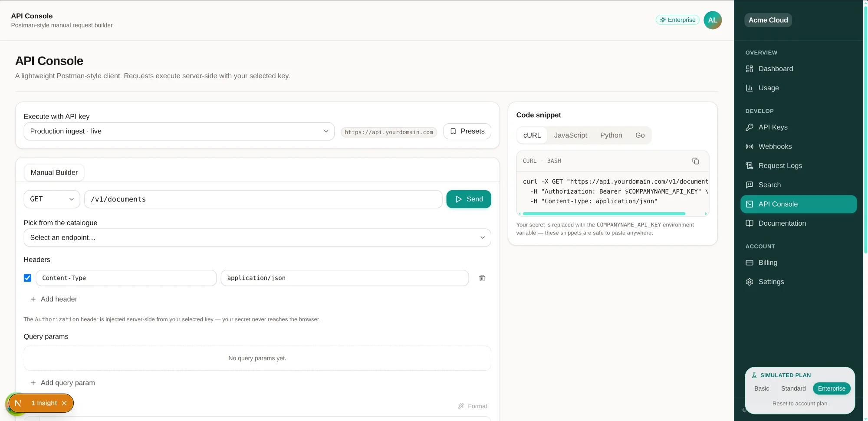Open account Settings
This screenshot has height=421, width=868.
[799, 282]
